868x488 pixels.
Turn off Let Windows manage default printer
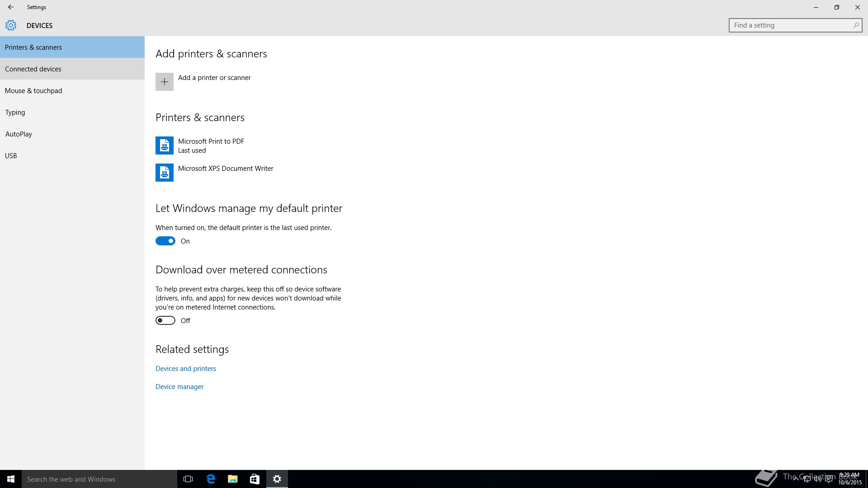[x=165, y=241]
